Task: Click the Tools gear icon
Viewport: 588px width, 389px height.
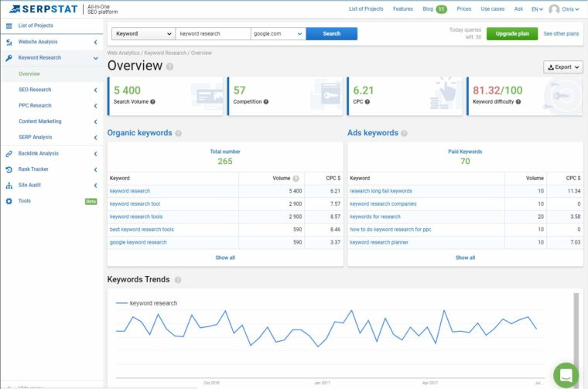Action: tap(9, 201)
